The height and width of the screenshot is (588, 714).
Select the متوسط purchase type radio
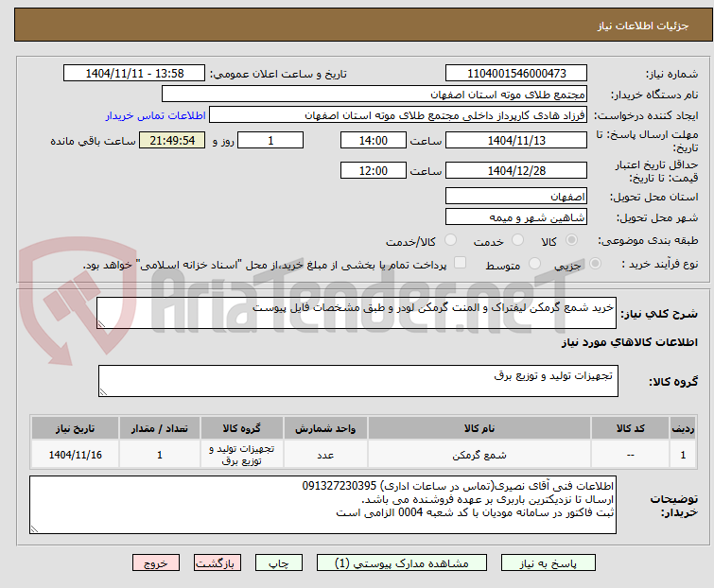tap(534, 264)
